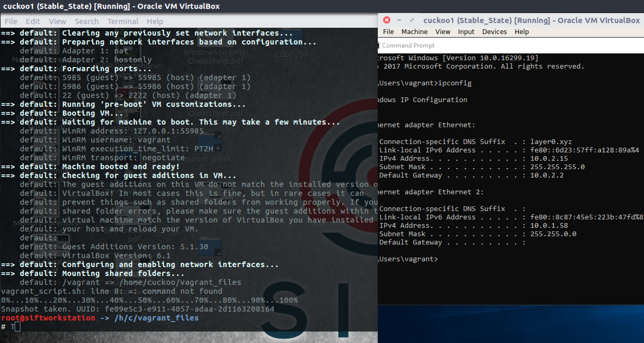Minimize the cuckoo1 VirtualBox window
Image resolution: width=644 pixels, height=343 pixels.
[x=399, y=20]
